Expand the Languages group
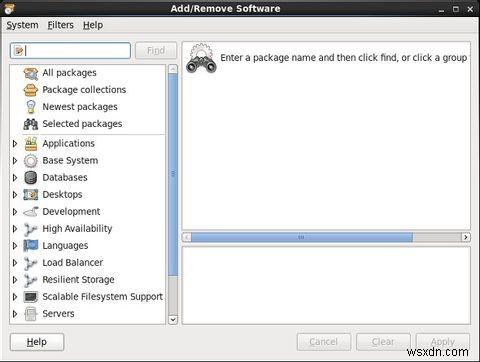 [x=15, y=246]
